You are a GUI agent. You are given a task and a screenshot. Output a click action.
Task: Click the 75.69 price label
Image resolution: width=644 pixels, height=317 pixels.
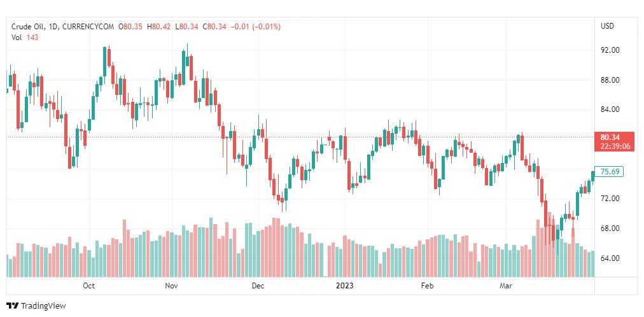click(x=610, y=172)
